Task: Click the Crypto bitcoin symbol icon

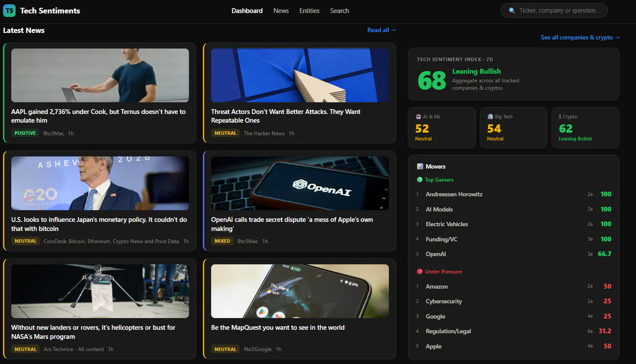Action: (x=560, y=117)
